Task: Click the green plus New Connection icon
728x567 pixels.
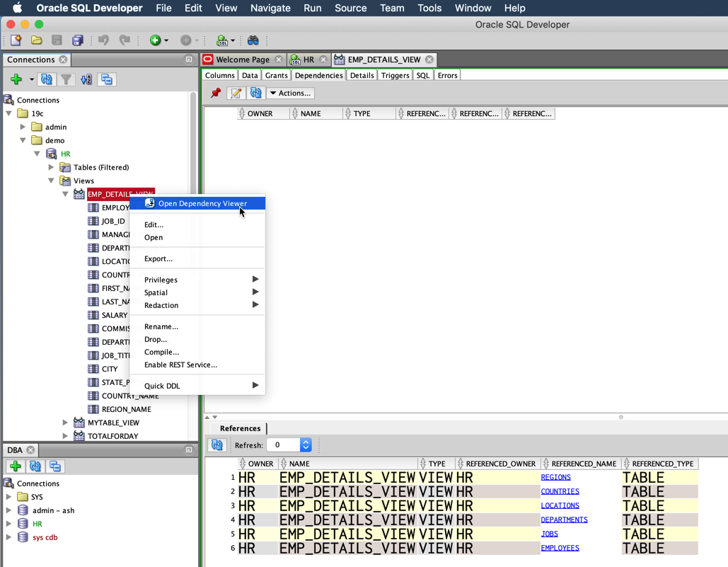Action: 16,79
